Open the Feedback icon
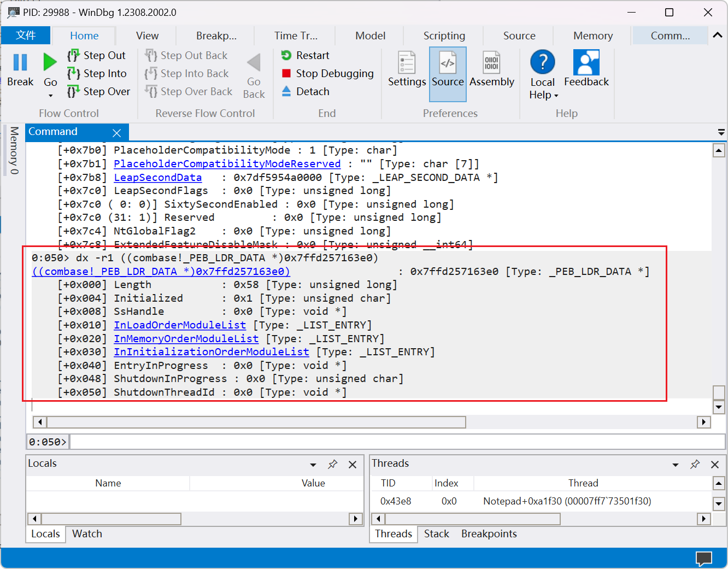The width and height of the screenshot is (728, 569). coord(586,62)
